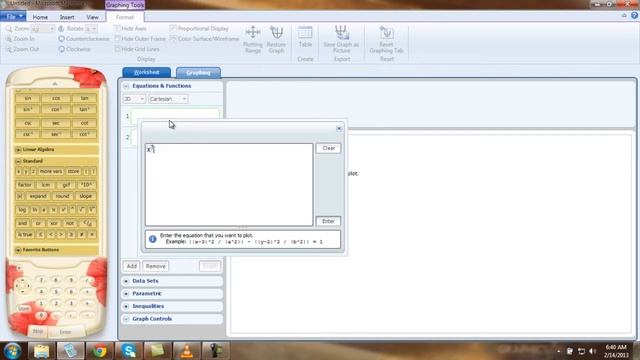640x360 pixels.
Task: Click the tan calculator key
Action: 84,98
